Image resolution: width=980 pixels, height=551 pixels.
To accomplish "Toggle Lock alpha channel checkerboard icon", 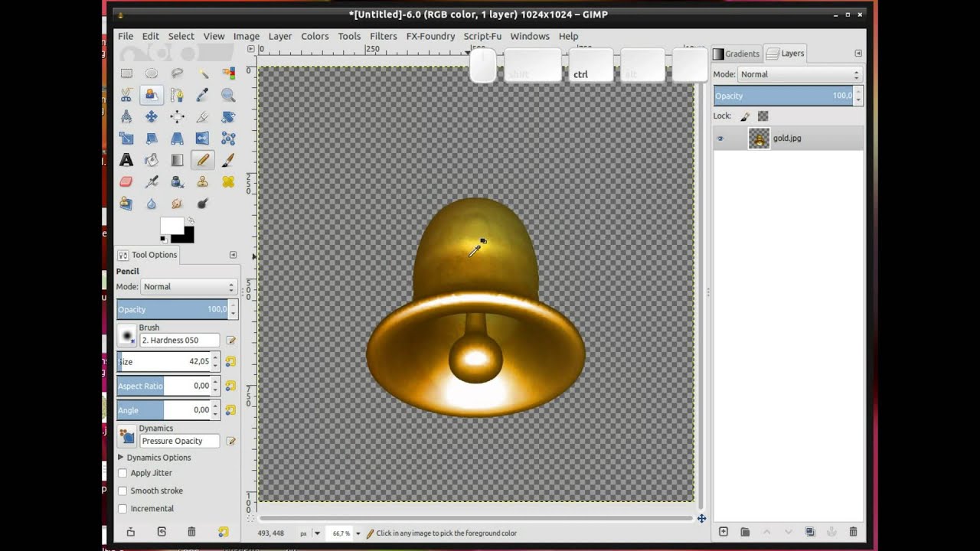I will 763,116.
